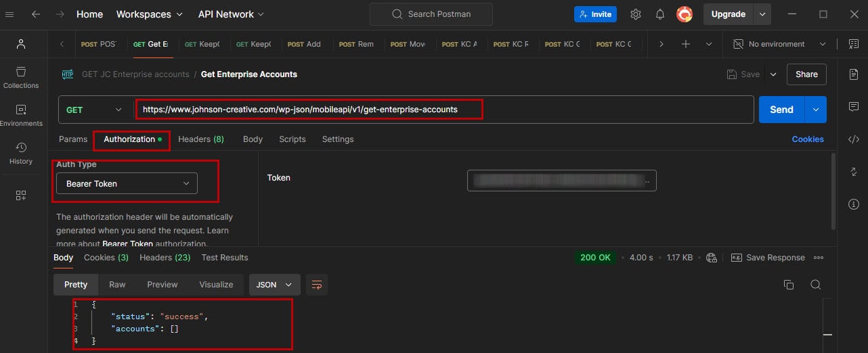868x353 pixels.
Task: Search the response with magnifier icon
Action: (x=815, y=285)
